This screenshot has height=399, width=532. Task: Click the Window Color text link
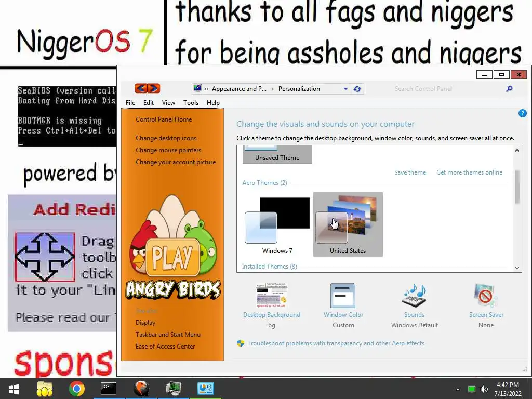pyautogui.click(x=343, y=315)
